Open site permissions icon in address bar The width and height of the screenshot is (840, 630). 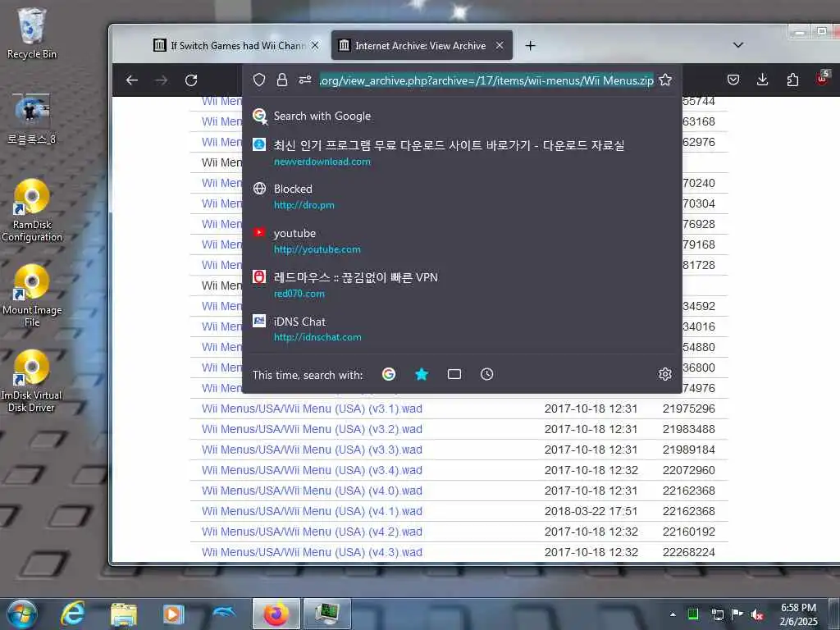(x=305, y=80)
